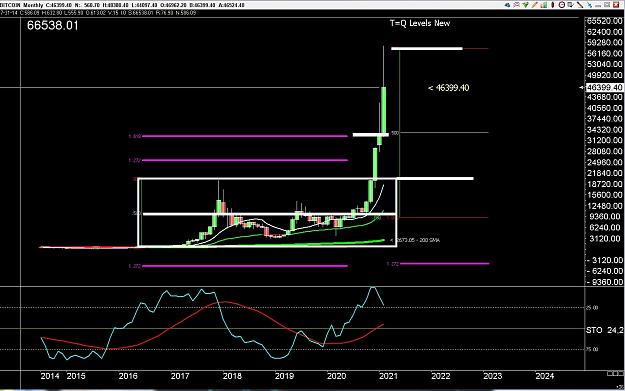The height and width of the screenshot is (391, 625).
Task: Select the pencil drawing tool icon
Action: click(x=535, y=5)
